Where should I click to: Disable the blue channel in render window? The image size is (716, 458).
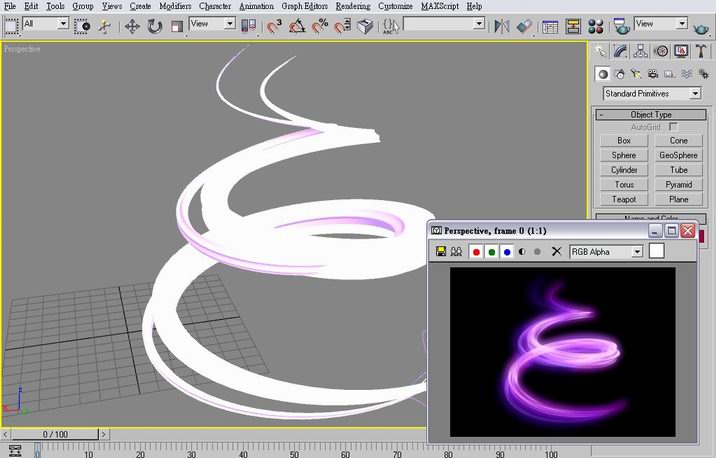tap(507, 252)
